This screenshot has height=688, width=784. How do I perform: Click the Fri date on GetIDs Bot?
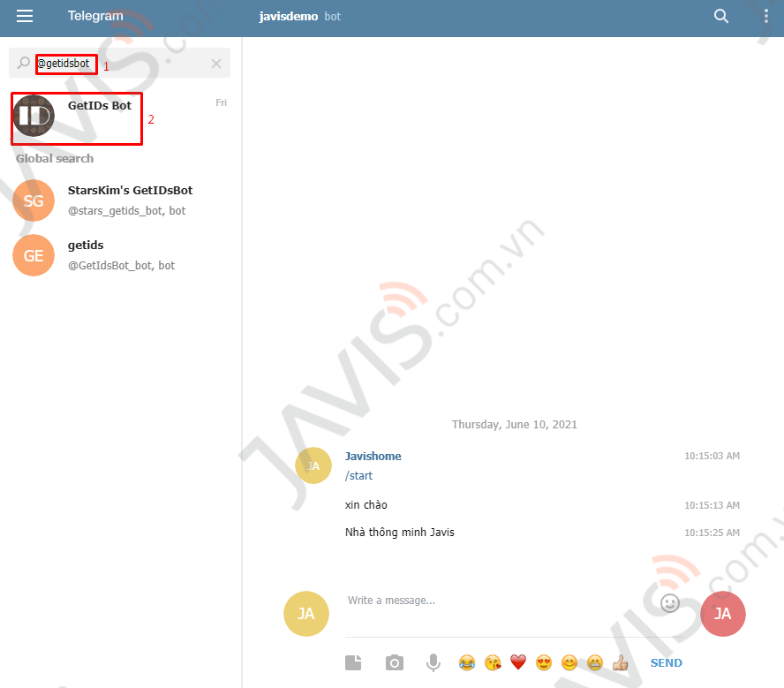pyautogui.click(x=221, y=102)
